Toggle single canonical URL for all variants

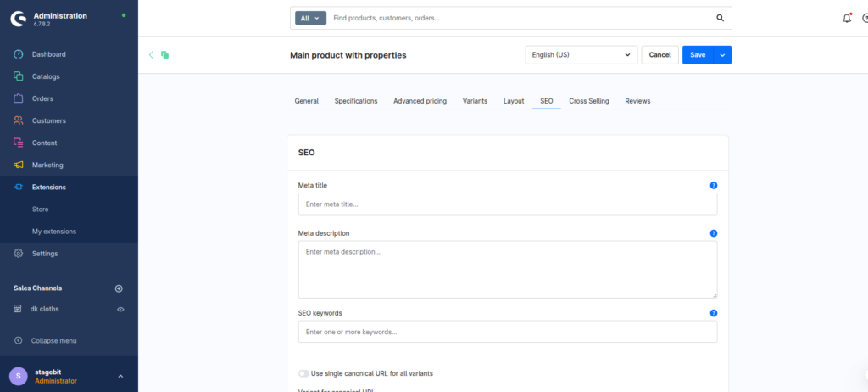(303, 373)
